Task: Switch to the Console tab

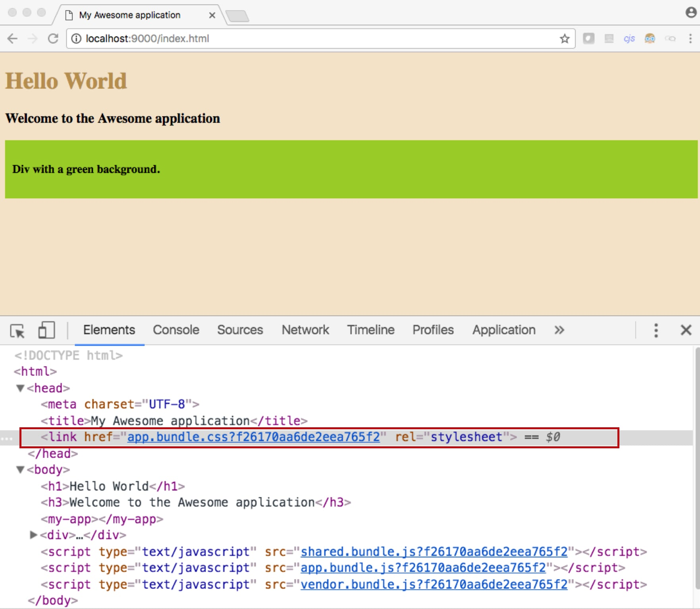Action: (176, 330)
